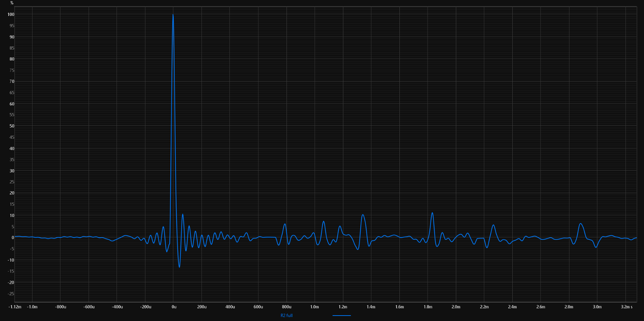Click the 1.2m time axis label
Viewport: 644px width, 321px height.
pyautogui.click(x=343, y=307)
